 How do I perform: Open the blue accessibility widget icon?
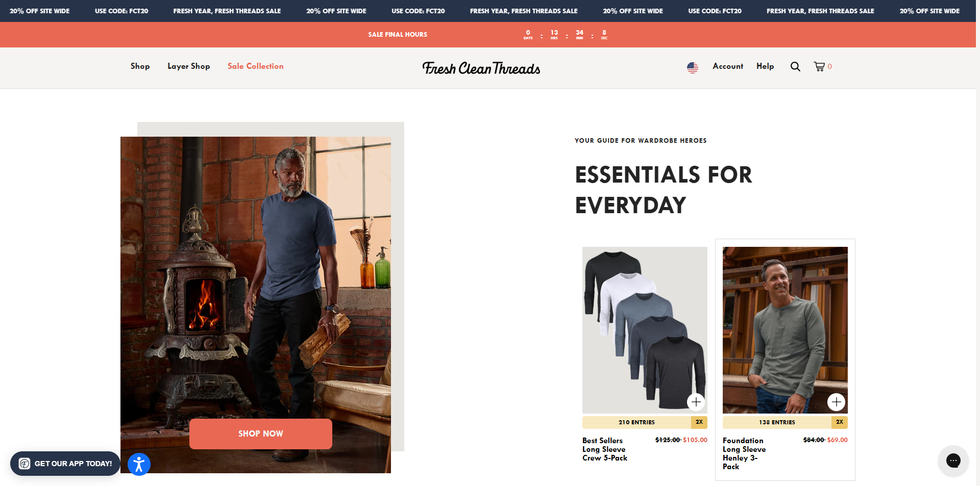(x=138, y=464)
